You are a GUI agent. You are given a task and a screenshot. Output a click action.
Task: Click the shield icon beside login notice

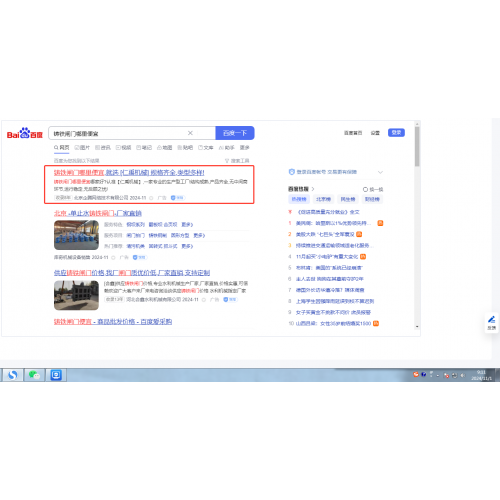[292, 172]
